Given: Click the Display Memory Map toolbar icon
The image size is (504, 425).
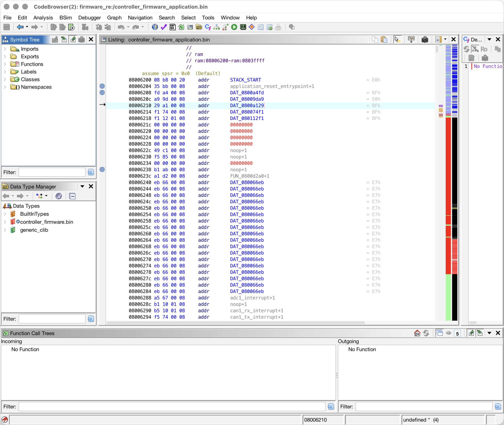Looking at the screenshot, I should pos(243,27).
